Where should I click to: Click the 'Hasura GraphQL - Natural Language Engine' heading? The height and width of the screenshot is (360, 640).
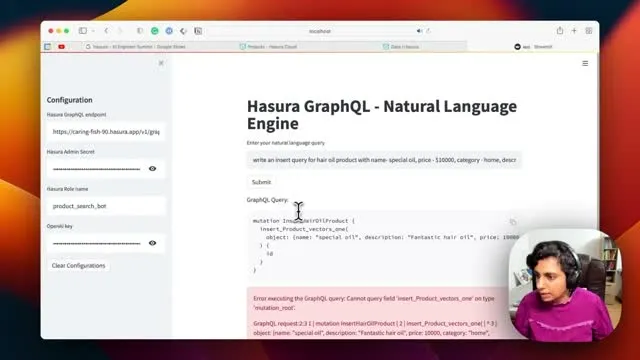pos(382,115)
